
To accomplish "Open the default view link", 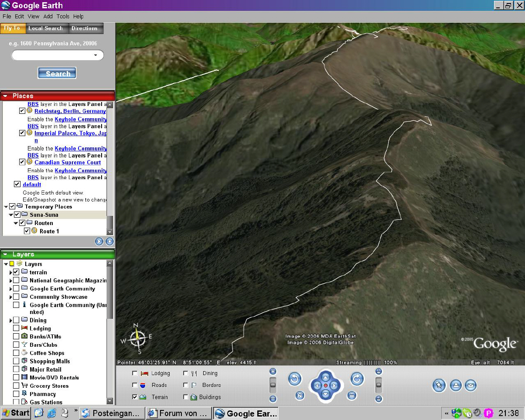I will click(32, 184).
